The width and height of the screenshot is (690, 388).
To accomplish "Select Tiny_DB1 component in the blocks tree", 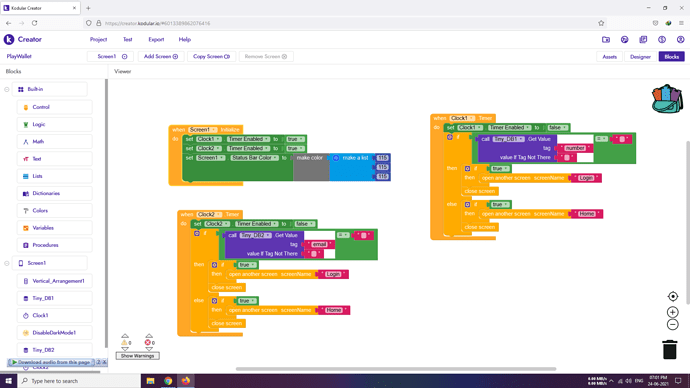I will tap(54, 298).
